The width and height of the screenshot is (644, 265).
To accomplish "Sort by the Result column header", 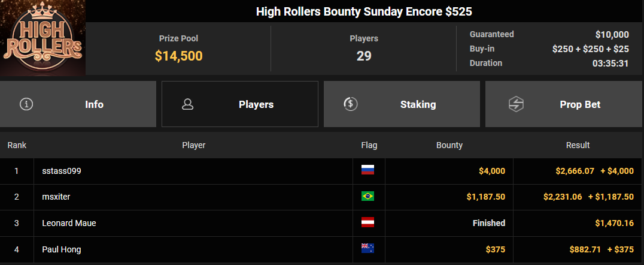I will tap(578, 145).
